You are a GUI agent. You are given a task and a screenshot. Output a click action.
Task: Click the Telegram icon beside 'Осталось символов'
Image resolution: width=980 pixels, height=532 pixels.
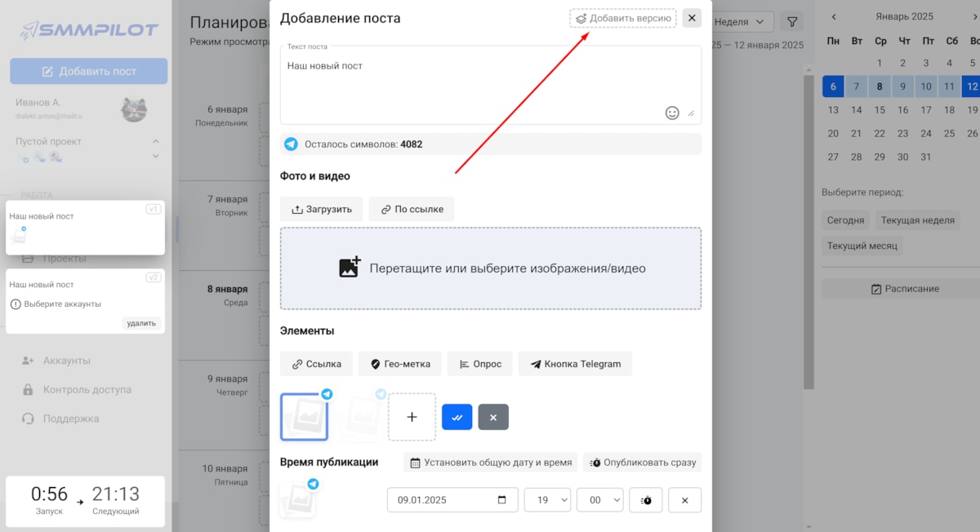tap(291, 144)
